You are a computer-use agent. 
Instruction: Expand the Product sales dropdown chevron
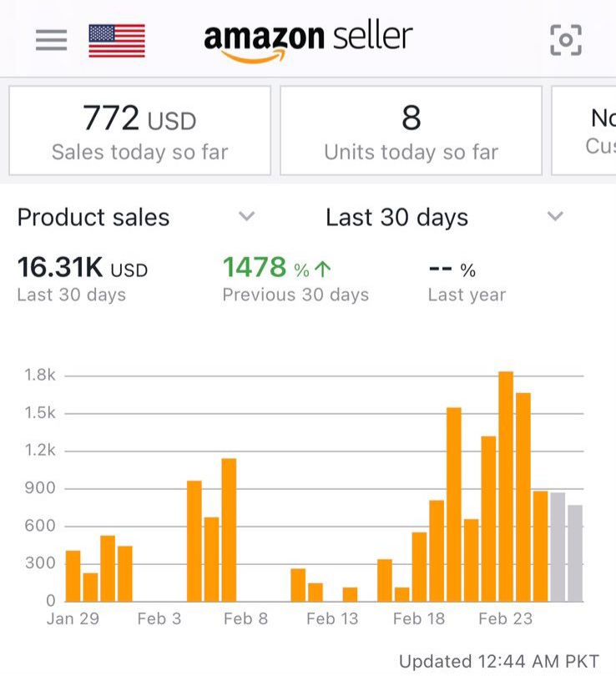(246, 217)
